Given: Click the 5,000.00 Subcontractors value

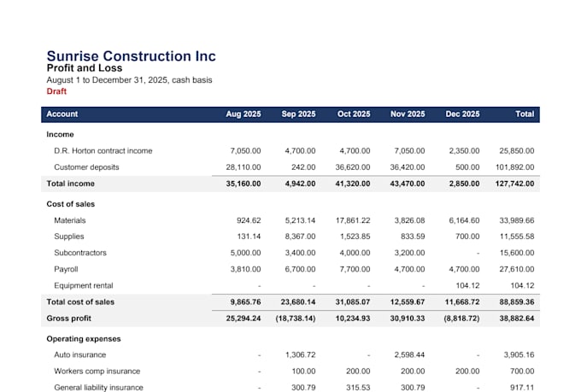Looking at the screenshot, I should (x=246, y=253).
